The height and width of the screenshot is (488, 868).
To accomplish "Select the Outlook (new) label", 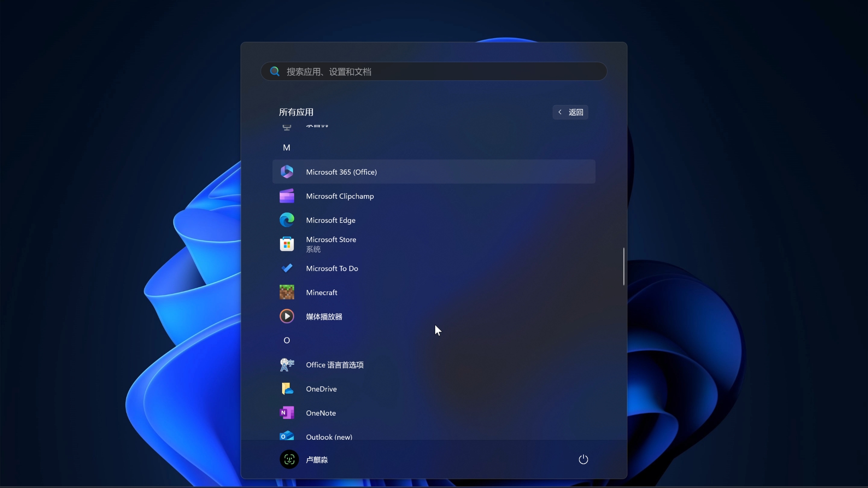I will pos(329,437).
